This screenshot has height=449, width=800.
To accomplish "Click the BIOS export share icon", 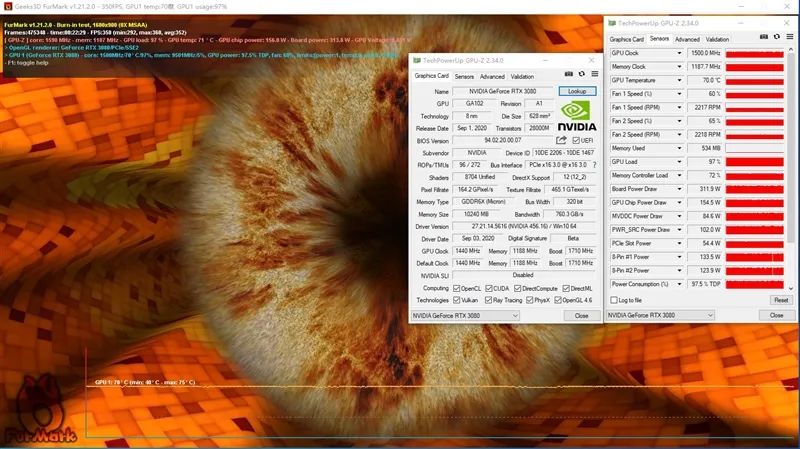I will point(561,140).
